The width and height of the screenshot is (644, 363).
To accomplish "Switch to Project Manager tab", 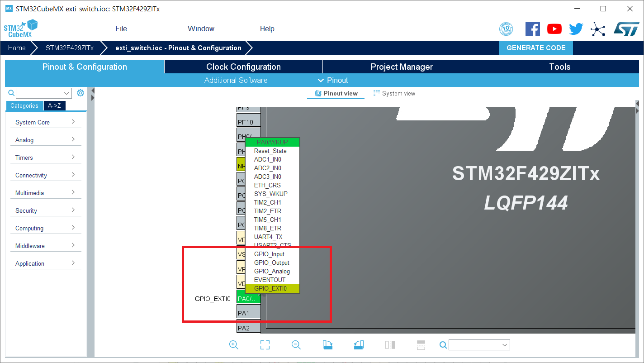I will tap(402, 67).
